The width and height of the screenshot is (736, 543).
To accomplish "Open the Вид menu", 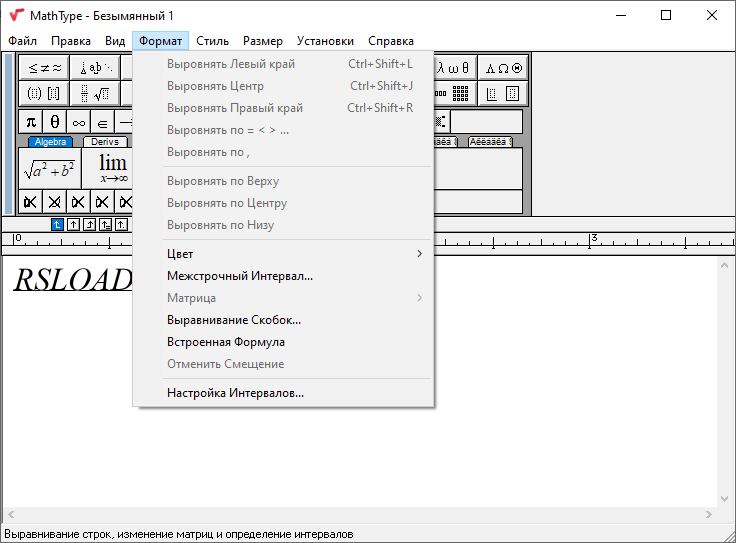I will click(x=115, y=41).
